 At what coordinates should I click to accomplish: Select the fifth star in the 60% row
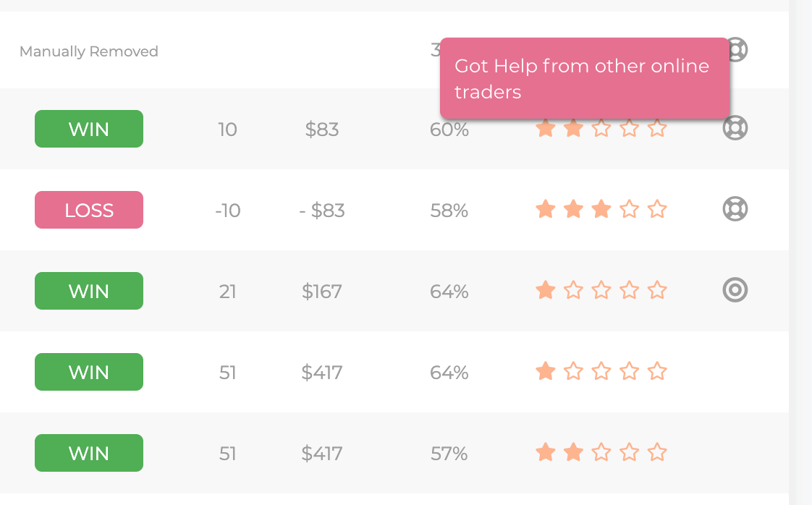[657, 128]
